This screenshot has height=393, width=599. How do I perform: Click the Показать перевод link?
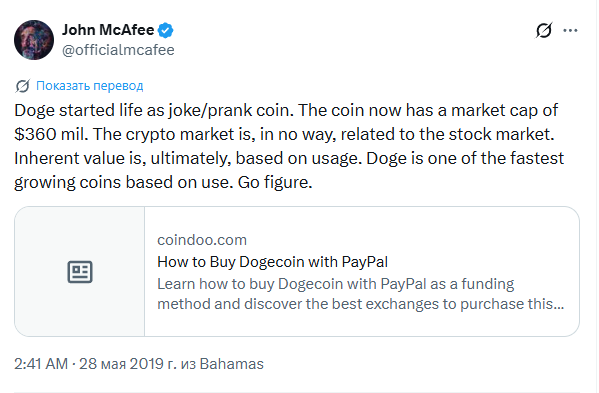[x=90, y=86]
